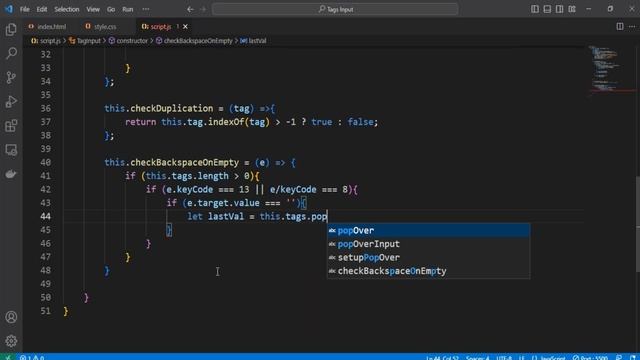Open the Explorer view in activity bar
Image resolution: width=640 pixels, height=360 pixels.
click(x=11, y=29)
